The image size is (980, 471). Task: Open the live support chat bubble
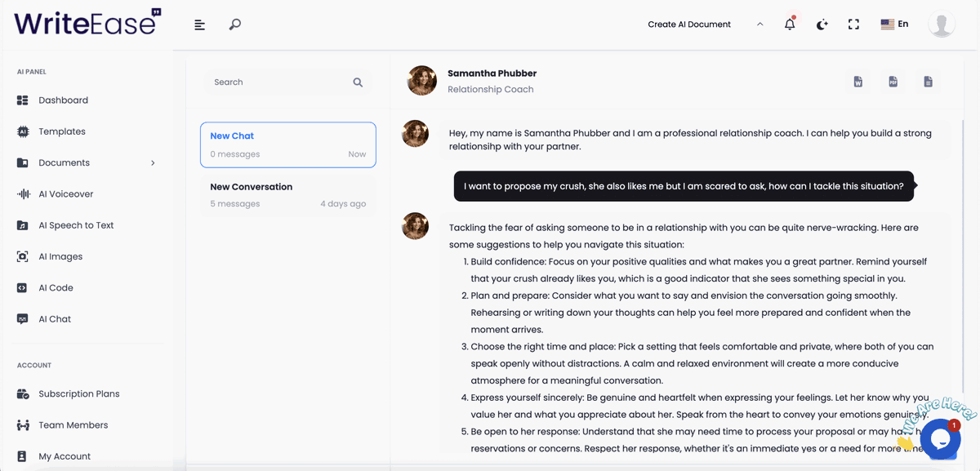[939, 439]
